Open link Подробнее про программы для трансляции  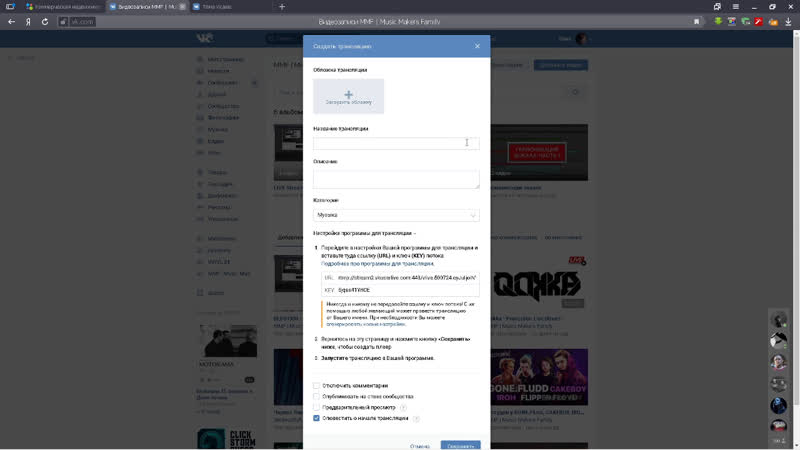click(x=371, y=262)
